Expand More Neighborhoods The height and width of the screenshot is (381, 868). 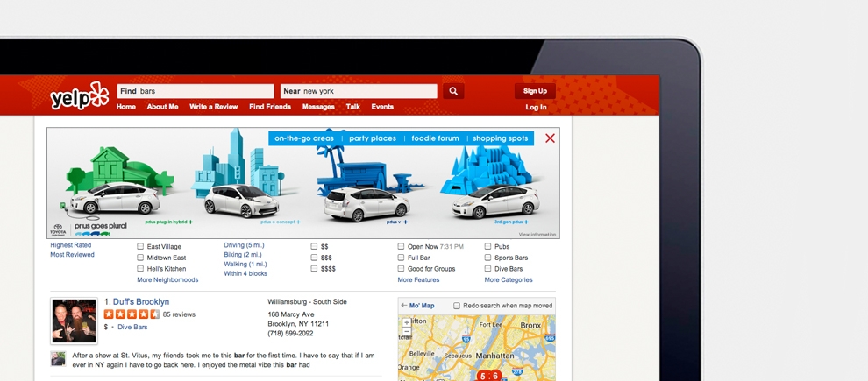coord(167,279)
